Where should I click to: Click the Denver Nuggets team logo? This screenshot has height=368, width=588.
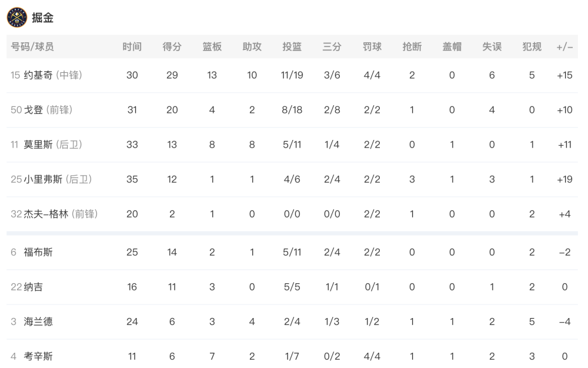tap(17, 17)
